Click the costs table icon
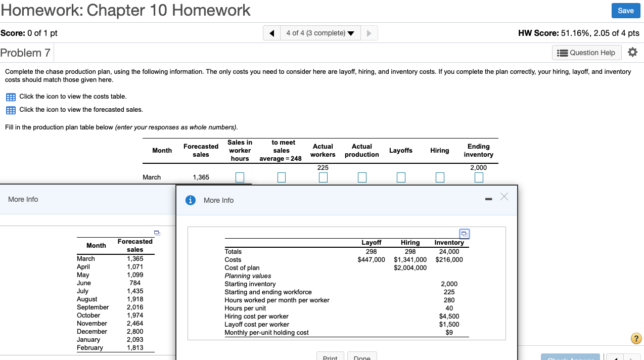This screenshot has height=360, width=644. 10,97
